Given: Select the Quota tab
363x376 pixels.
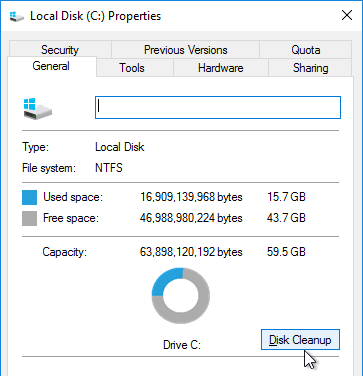Looking at the screenshot, I should [306, 50].
